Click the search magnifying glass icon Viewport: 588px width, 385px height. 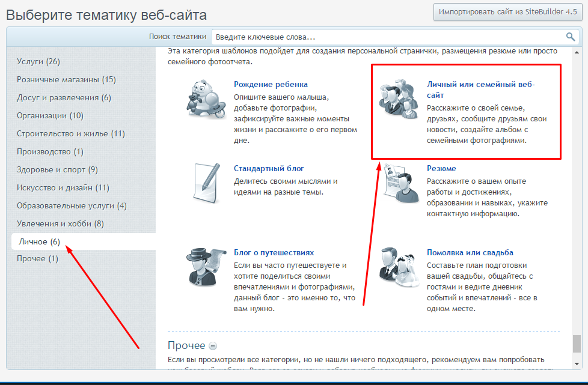click(571, 37)
